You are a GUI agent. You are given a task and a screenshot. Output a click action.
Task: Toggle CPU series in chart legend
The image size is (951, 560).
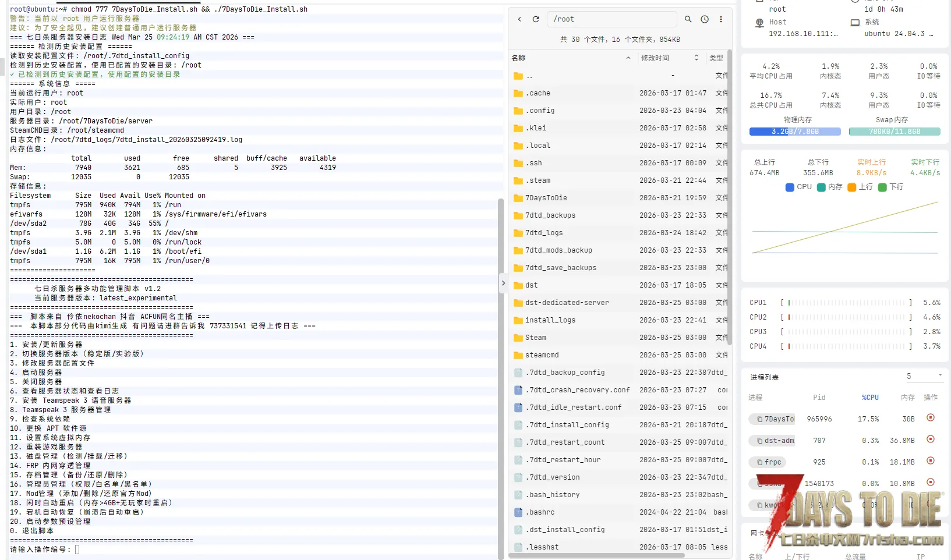(798, 187)
